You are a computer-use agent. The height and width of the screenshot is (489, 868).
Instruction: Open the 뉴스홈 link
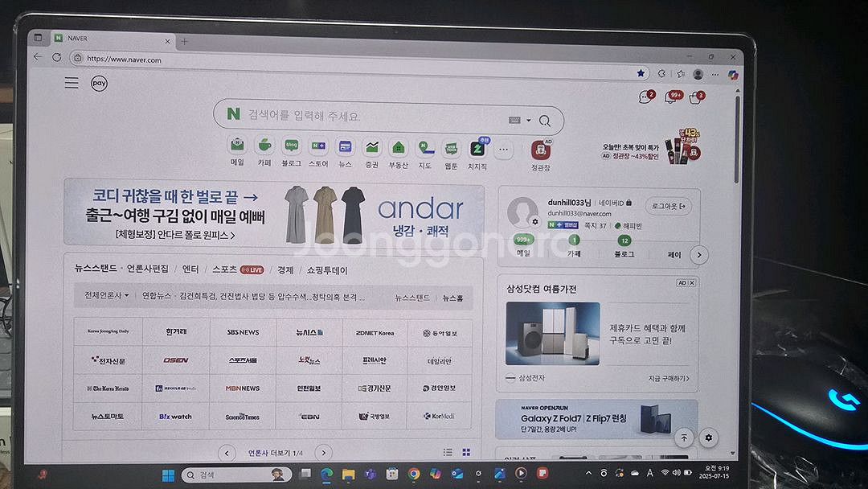pyautogui.click(x=452, y=298)
